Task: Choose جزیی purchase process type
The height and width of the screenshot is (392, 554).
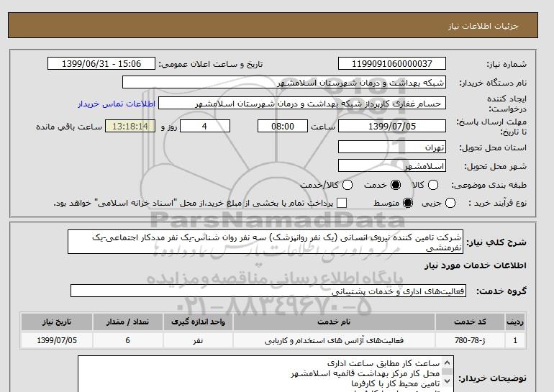Action: coord(450,203)
